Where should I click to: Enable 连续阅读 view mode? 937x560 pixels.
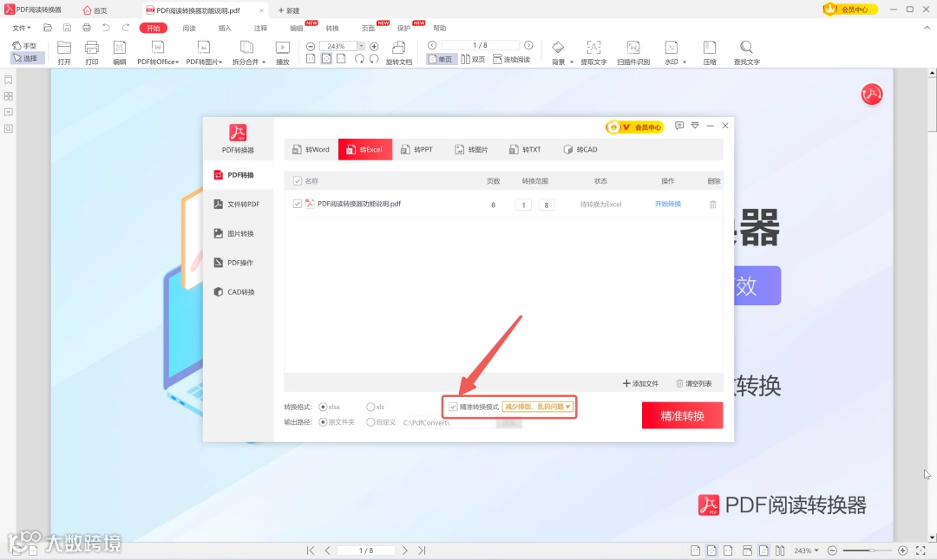(x=512, y=59)
